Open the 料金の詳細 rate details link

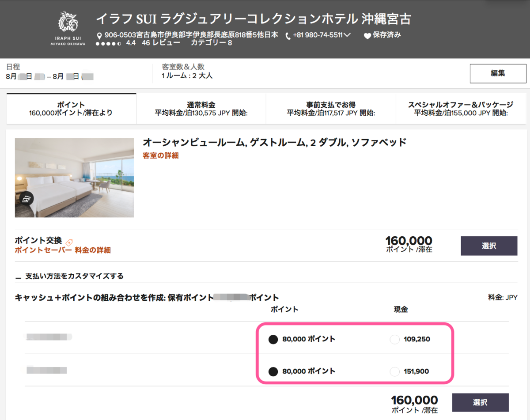[x=93, y=250]
